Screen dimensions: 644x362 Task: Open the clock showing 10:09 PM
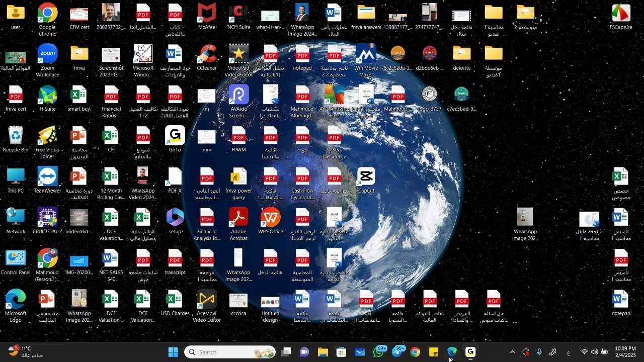point(625,352)
